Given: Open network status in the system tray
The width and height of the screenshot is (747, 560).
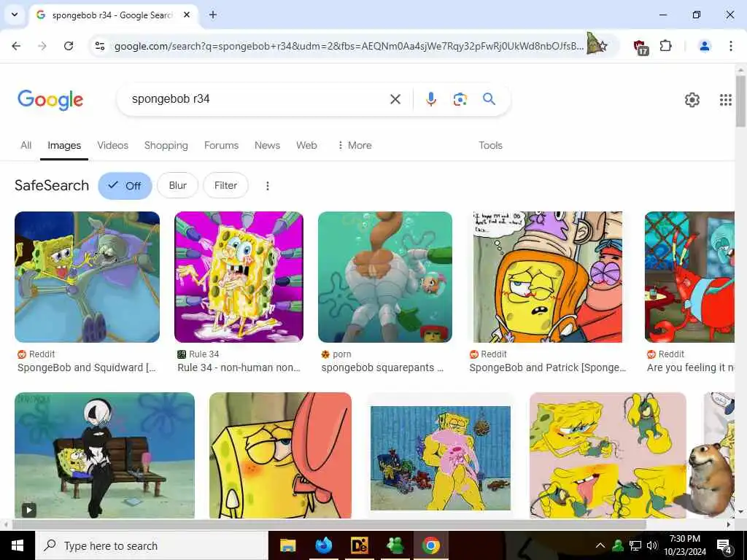Looking at the screenshot, I should (635, 545).
